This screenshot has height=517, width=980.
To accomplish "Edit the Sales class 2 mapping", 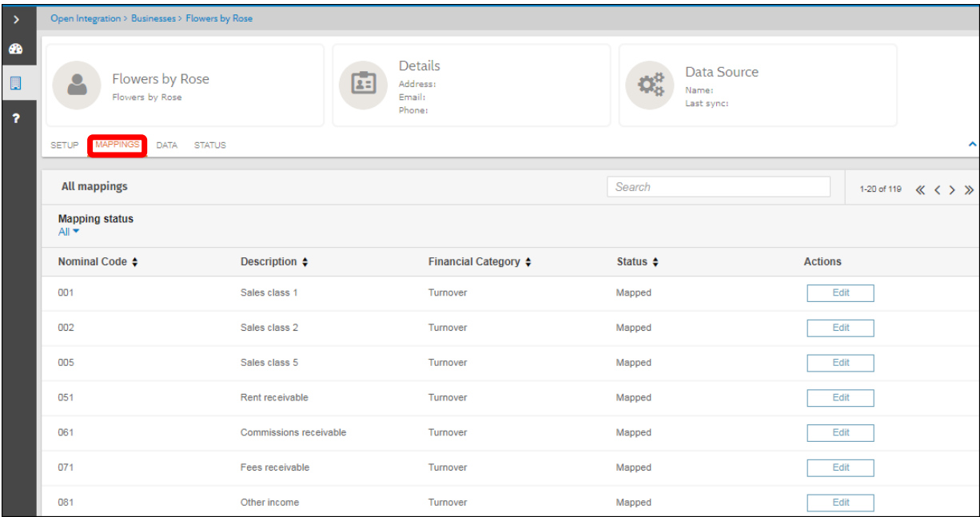I will point(840,328).
